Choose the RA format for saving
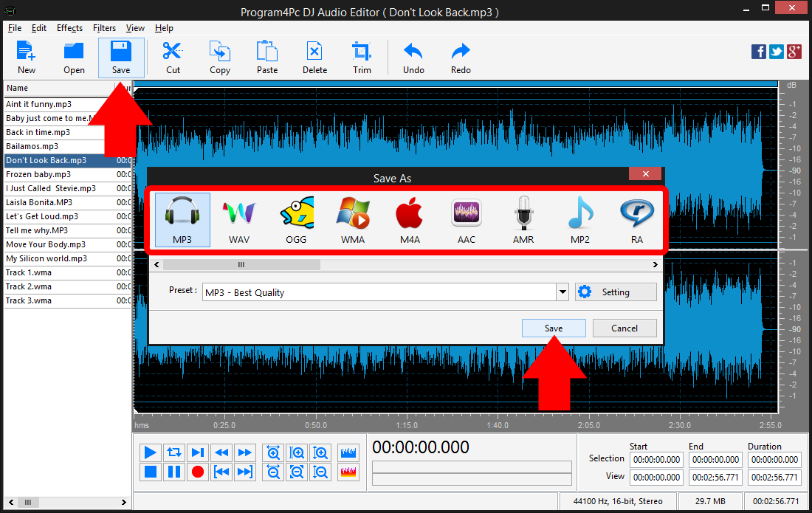The image size is (812, 513). click(636, 218)
